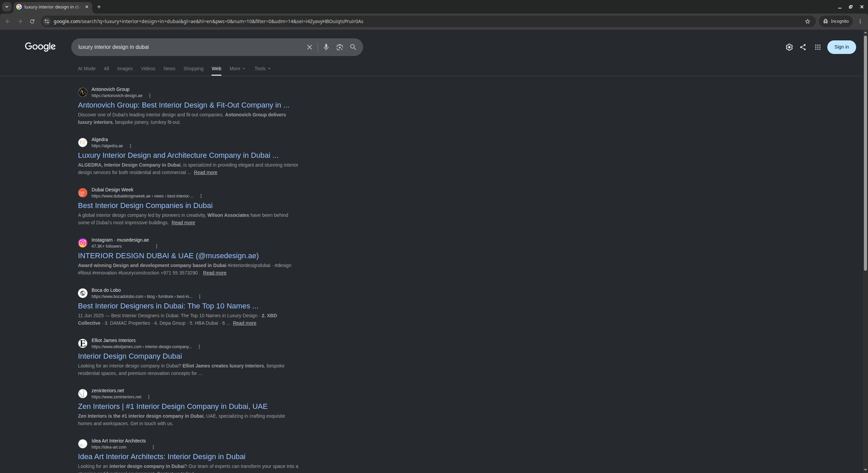This screenshot has width=868, height=473.
Task: Open Idea Art Interior Architects result link
Action: click(161, 457)
